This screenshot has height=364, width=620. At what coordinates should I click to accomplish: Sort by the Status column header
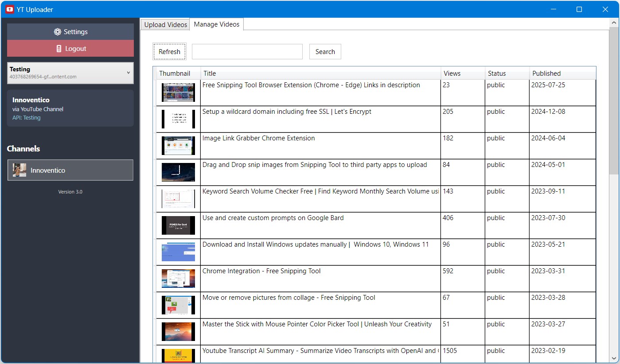[x=507, y=73]
